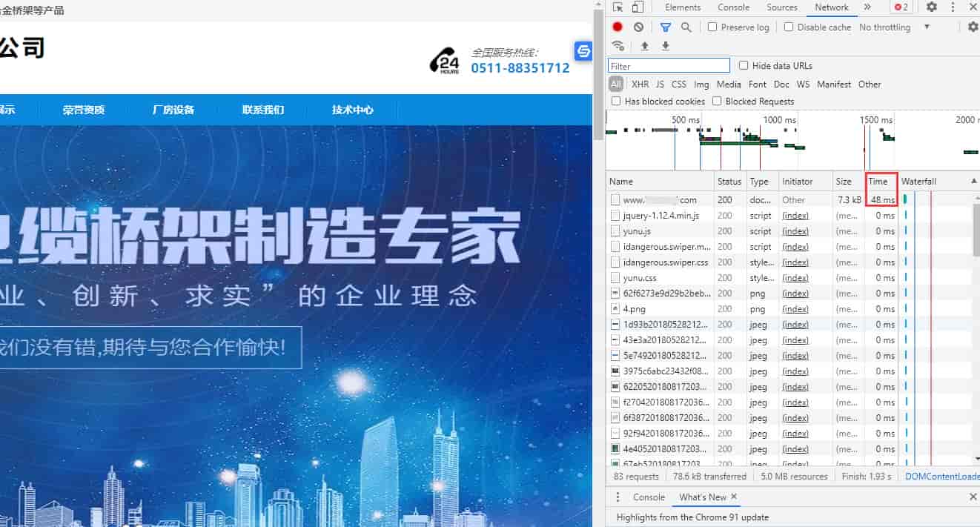Toggle the network filter bar

click(x=665, y=27)
